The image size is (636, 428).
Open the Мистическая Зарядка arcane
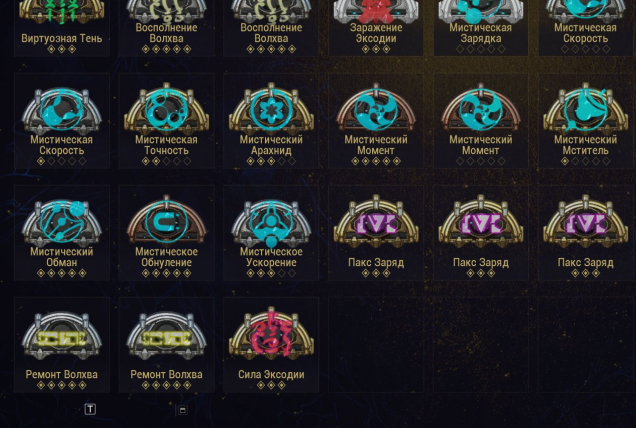481,11
